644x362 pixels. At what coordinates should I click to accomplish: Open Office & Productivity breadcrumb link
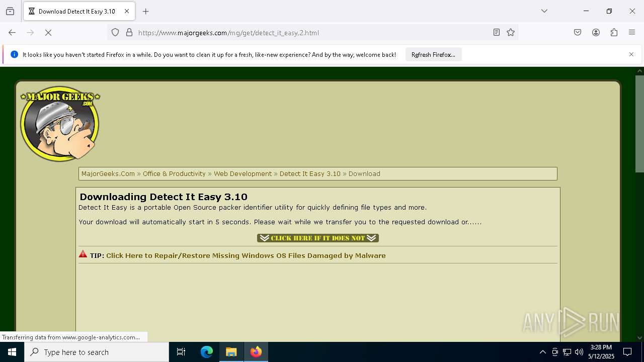(x=174, y=173)
